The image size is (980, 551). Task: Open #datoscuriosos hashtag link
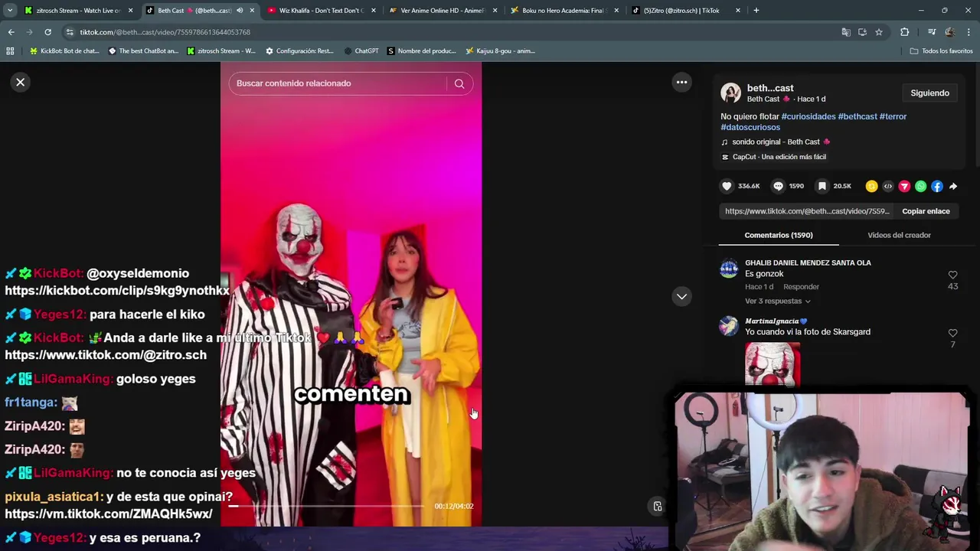750,127
